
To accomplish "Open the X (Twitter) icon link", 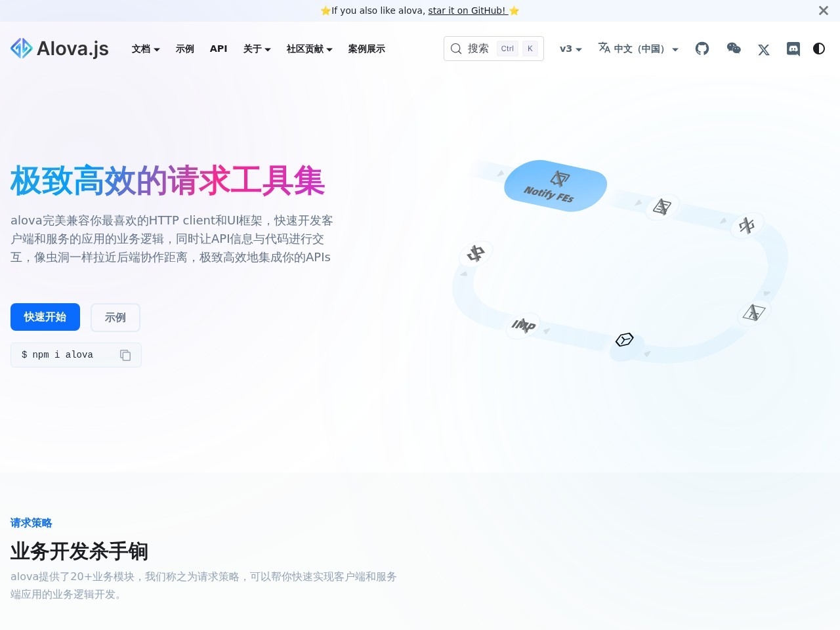I will [764, 49].
